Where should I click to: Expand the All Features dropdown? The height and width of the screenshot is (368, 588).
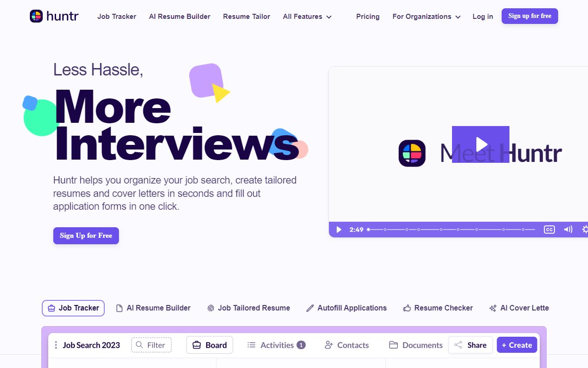[x=307, y=17]
